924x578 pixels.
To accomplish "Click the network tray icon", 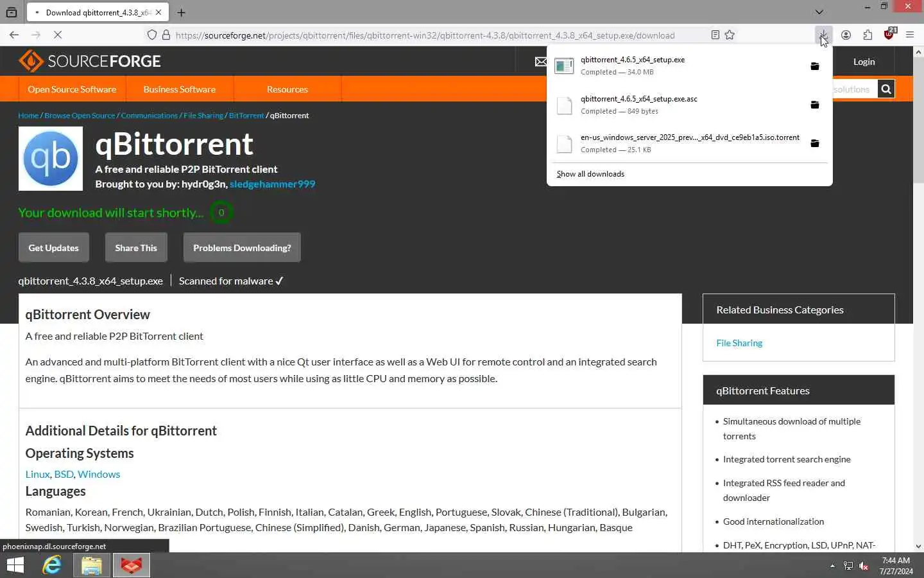I will (x=848, y=566).
